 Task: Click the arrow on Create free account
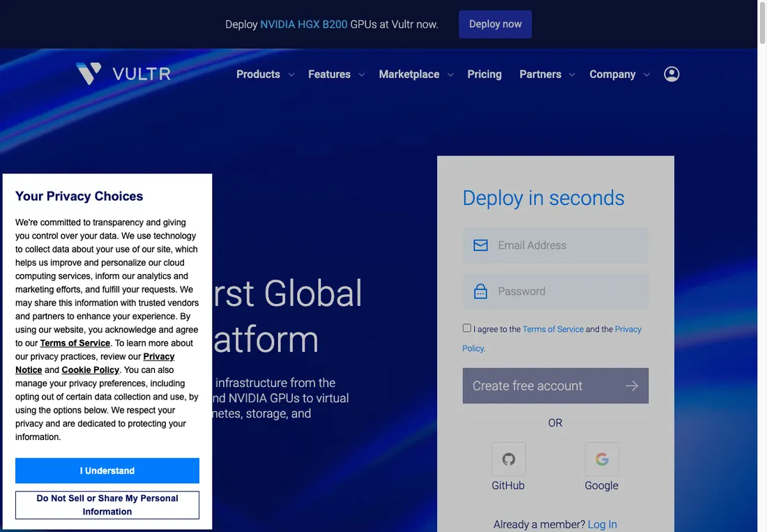632,386
